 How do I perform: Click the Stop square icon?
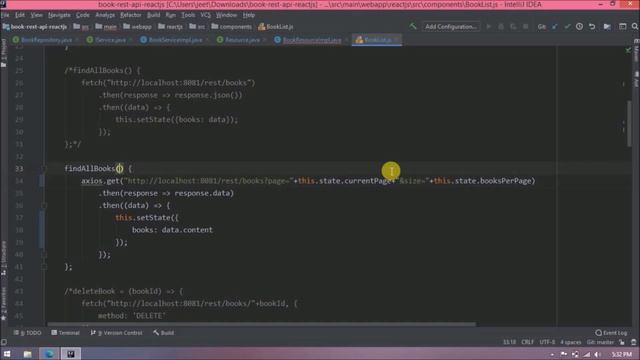[x=526, y=27]
